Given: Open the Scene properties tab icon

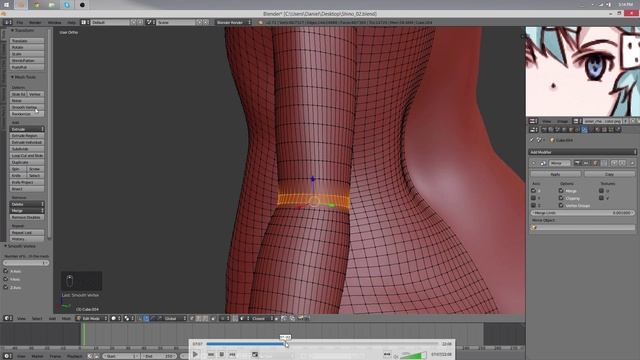Looking at the screenshot, I should tap(557, 130).
